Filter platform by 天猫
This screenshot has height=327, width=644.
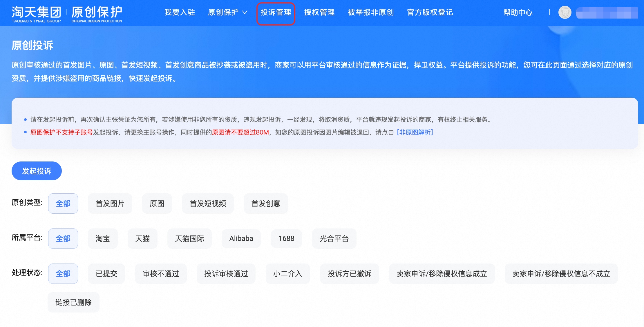142,239
